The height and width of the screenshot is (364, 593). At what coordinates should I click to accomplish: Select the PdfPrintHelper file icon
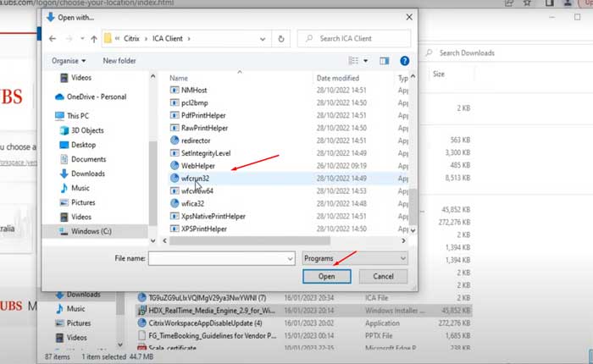175,115
